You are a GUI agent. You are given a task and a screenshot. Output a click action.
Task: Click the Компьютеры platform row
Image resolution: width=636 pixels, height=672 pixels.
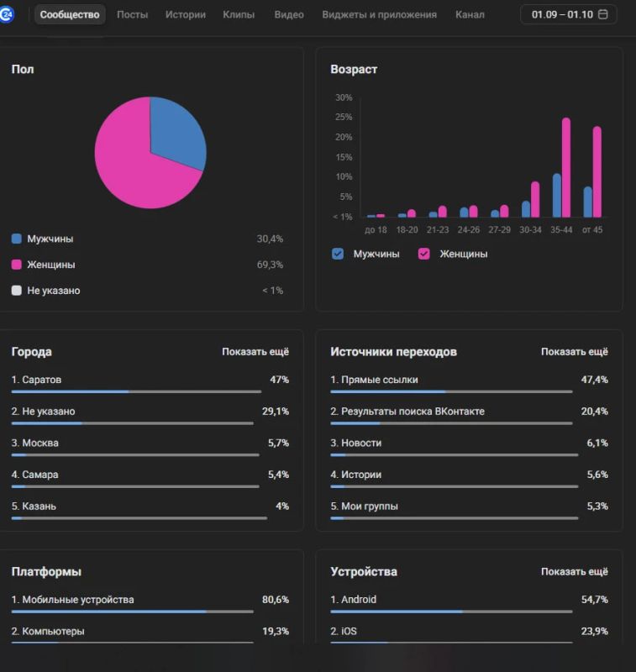pos(150,635)
